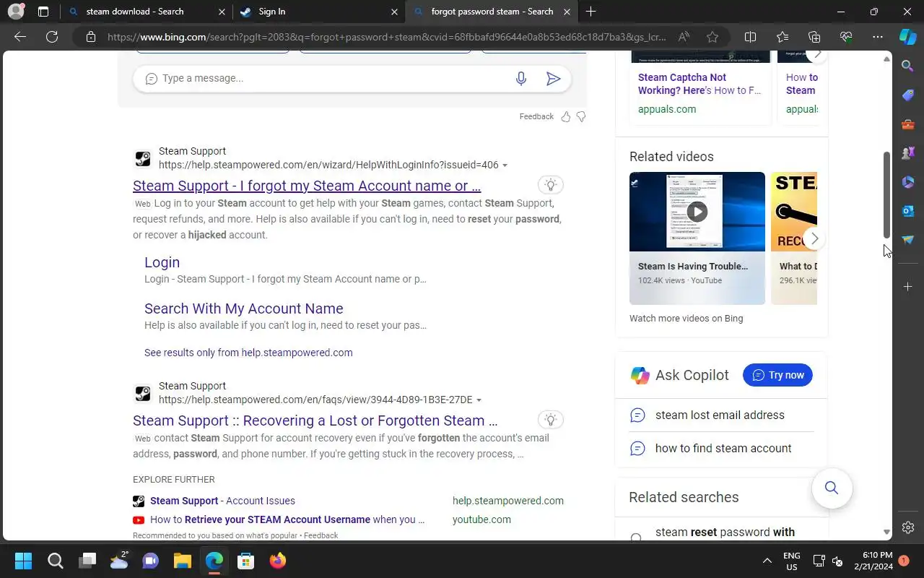Click the Read aloud icon in address bar

click(683, 37)
